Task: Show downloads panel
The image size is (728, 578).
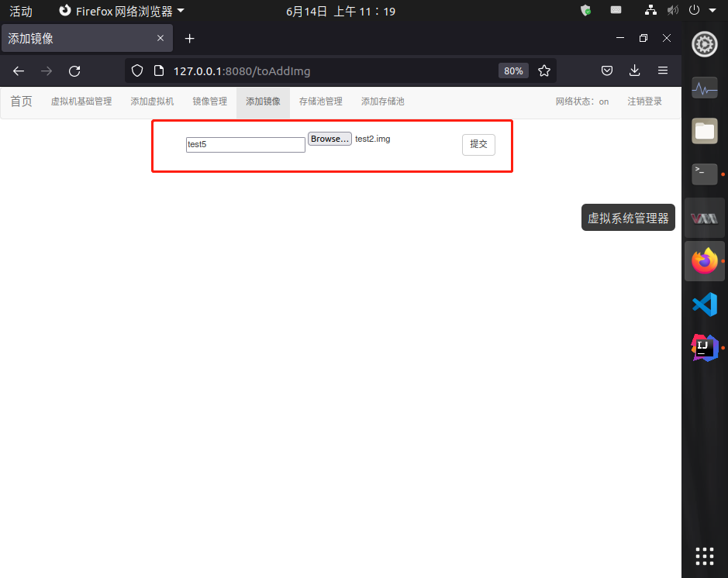Action: (635, 71)
